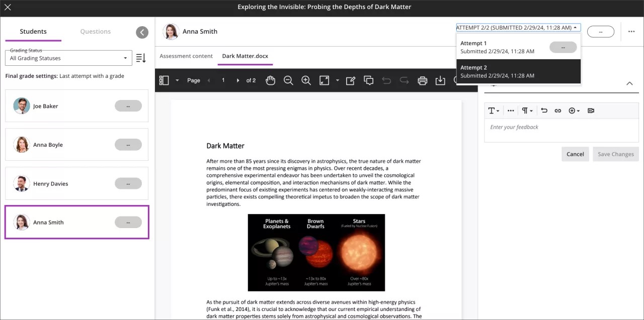Download the Dark Matter.docx file

tap(440, 80)
